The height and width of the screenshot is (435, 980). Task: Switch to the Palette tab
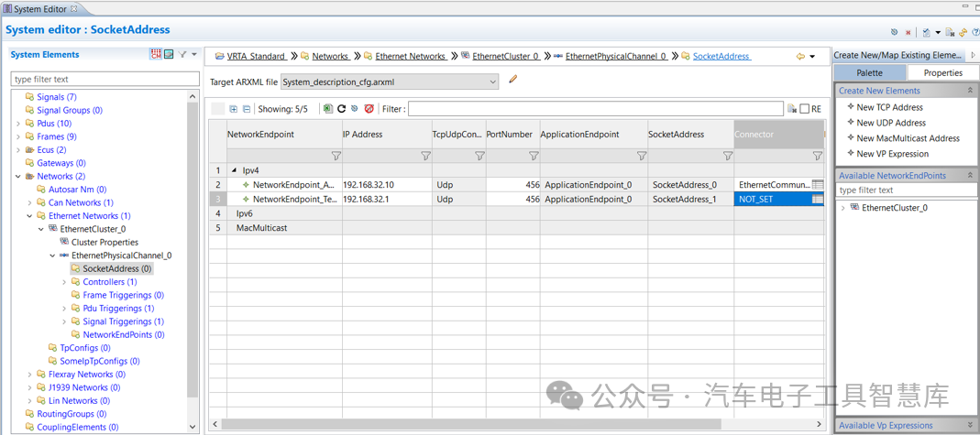click(x=869, y=72)
